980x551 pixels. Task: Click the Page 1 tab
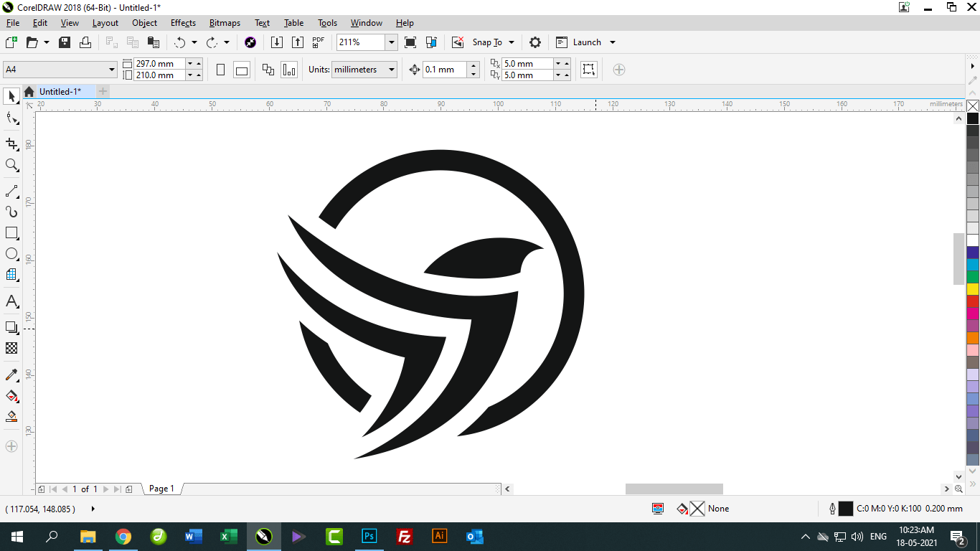click(161, 489)
